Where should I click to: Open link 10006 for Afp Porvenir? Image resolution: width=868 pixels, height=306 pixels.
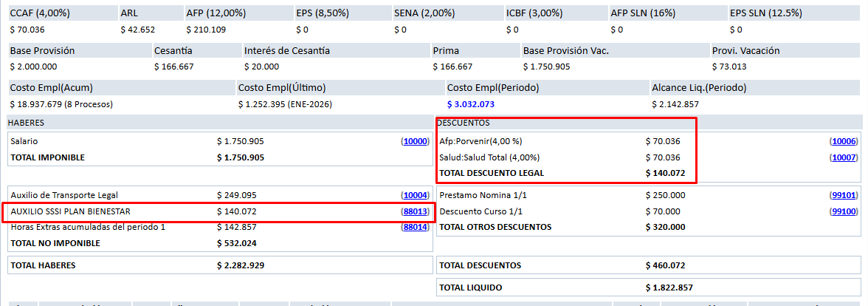(x=844, y=140)
